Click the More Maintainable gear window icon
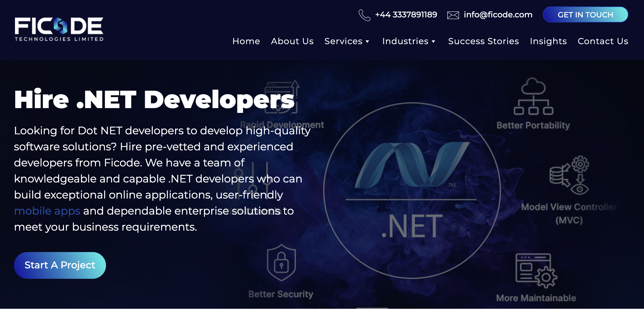Image resolution: width=644 pixels, height=320 pixels. click(536, 271)
